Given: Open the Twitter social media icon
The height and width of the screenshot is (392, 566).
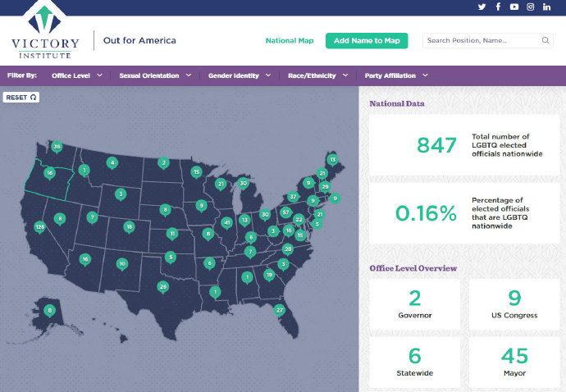Looking at the screenshot, I should [x=482, y=7].
